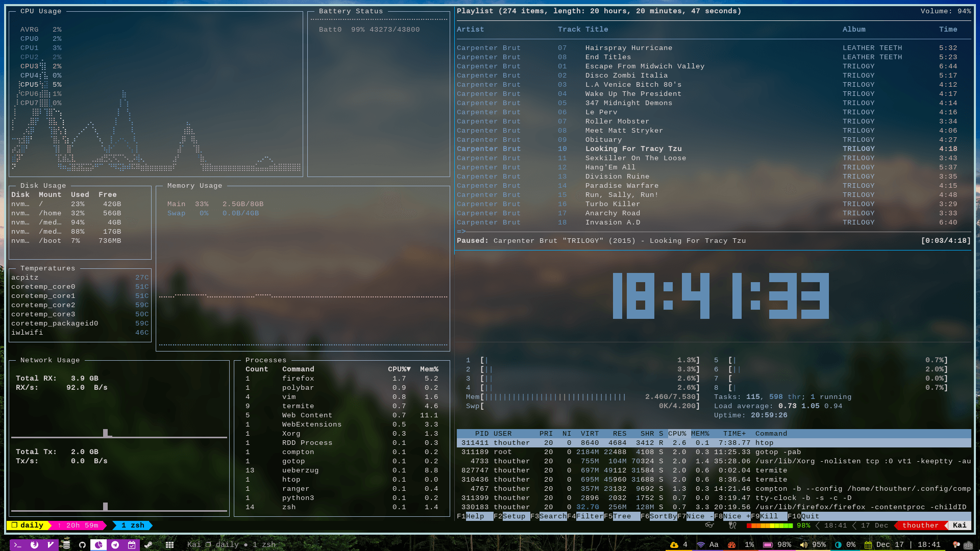Switch to the Steam workspace icon
The width and height of the screenshot is (980, 551).
coord(148,545)
